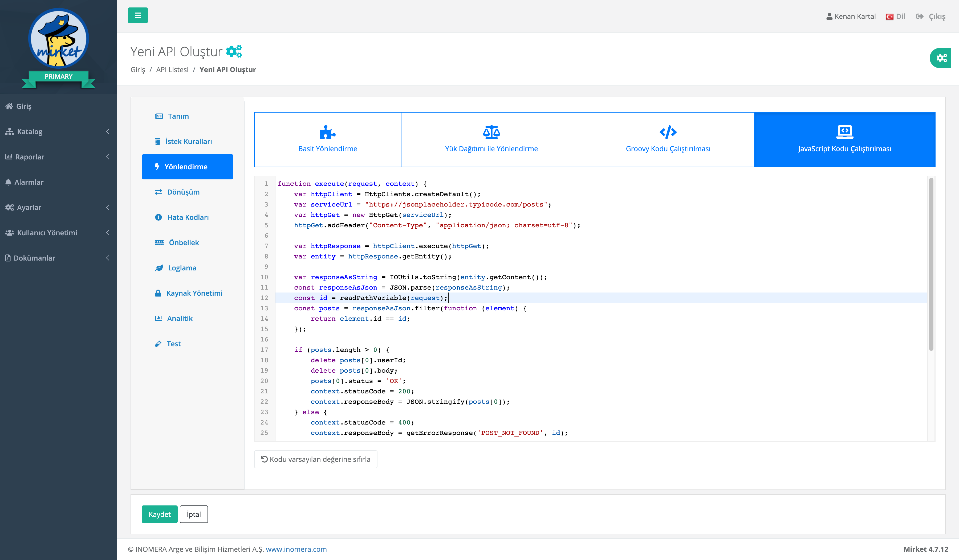Click the exchange arrows icon for Dönüşüm
The image size is (959, 560).
(x=158, y=192)
